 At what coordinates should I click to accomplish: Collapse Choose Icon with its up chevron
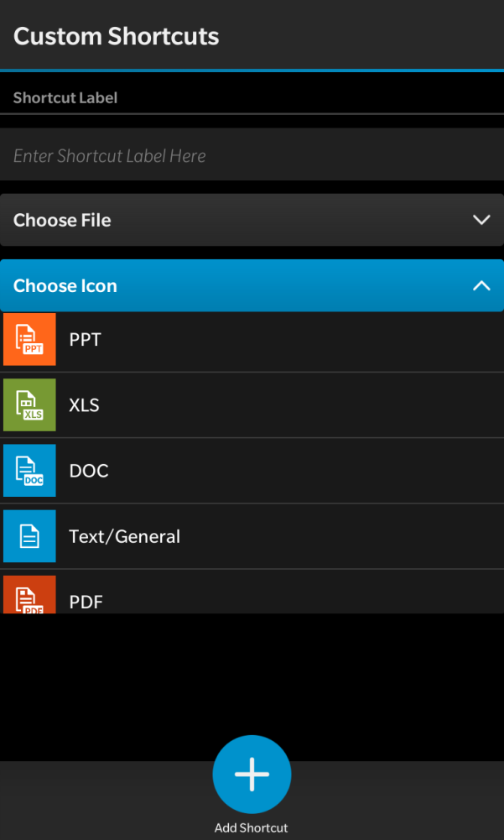coord(481,285)
